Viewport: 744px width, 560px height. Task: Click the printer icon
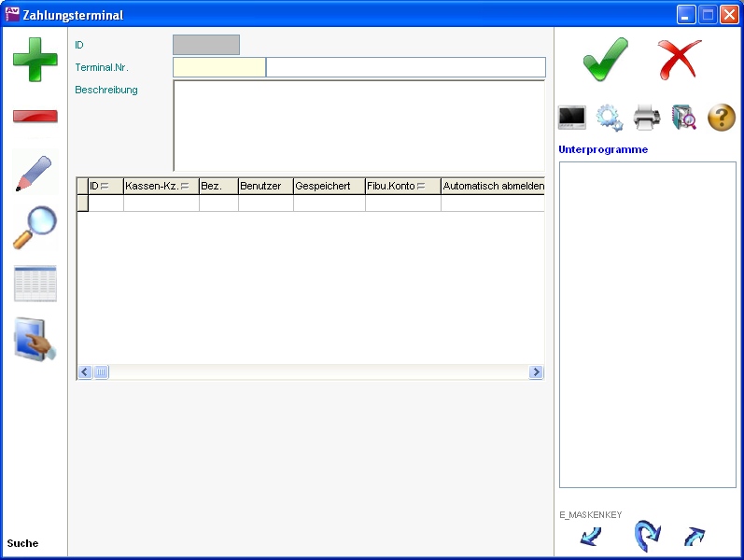click(647, 118)
